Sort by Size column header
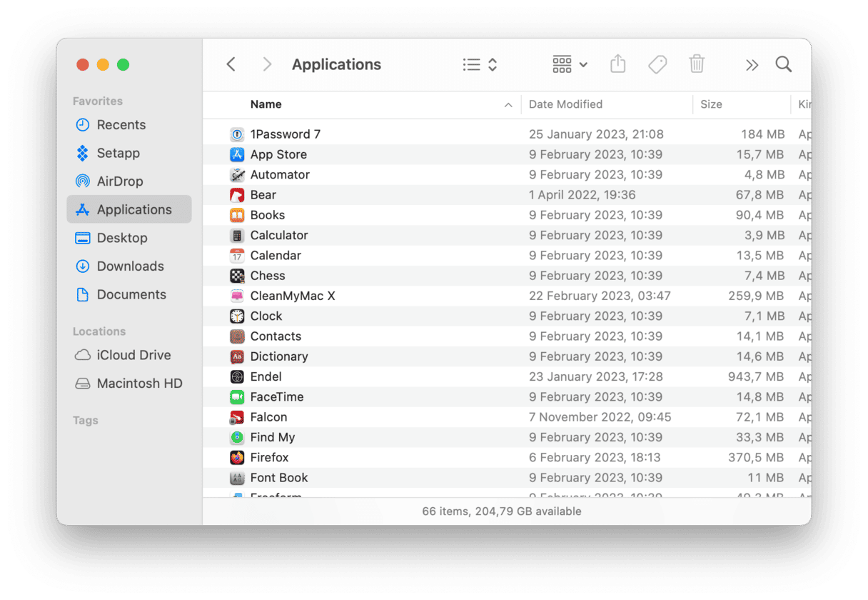 711,104
